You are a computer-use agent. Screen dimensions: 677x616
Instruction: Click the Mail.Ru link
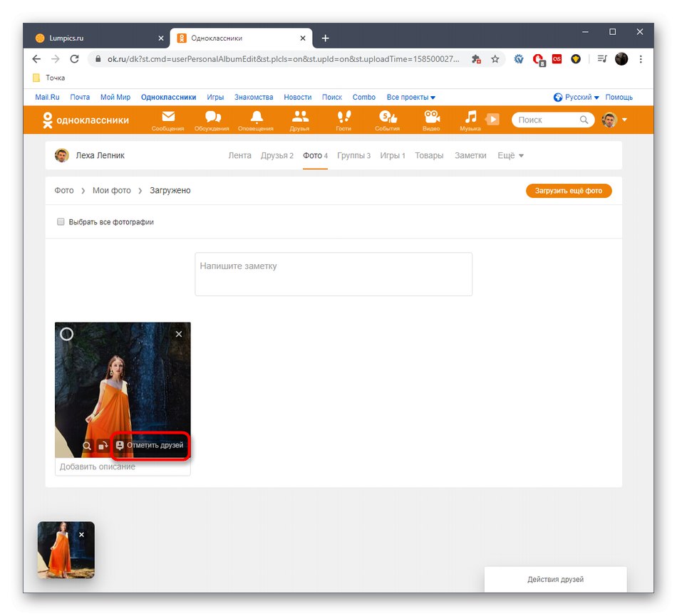coord(47,98)
